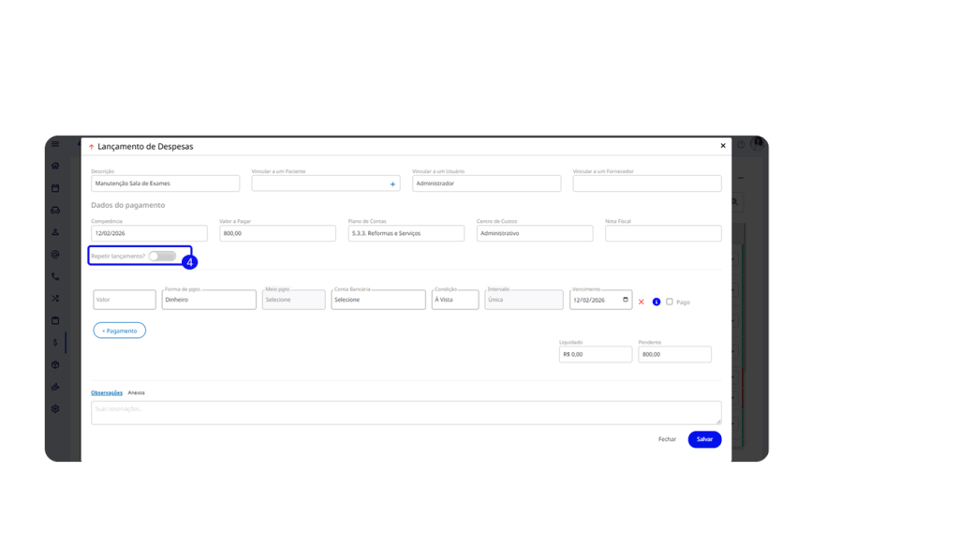Click into the Nota Fiscal input field
Image resolution: width=959 pixels, height=560 pixels.
click(x=663, y=233)
